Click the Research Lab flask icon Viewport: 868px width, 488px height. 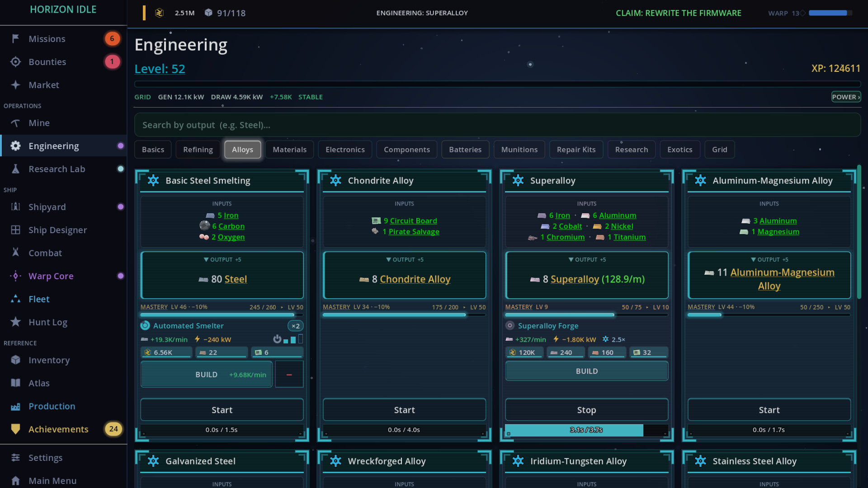tap(15, 169)
